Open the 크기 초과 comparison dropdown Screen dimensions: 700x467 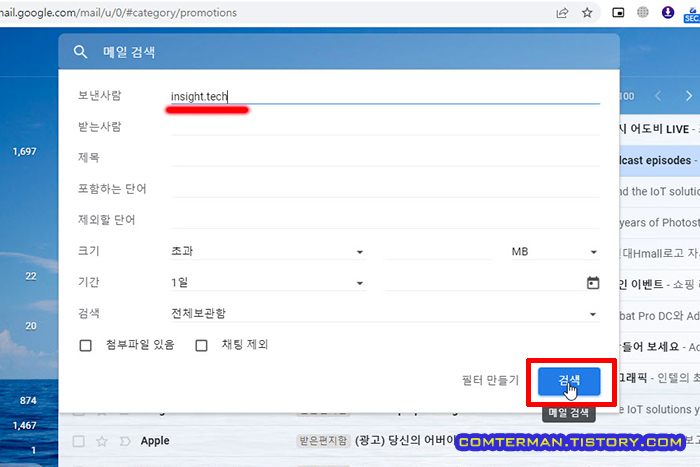coord(267,251)
